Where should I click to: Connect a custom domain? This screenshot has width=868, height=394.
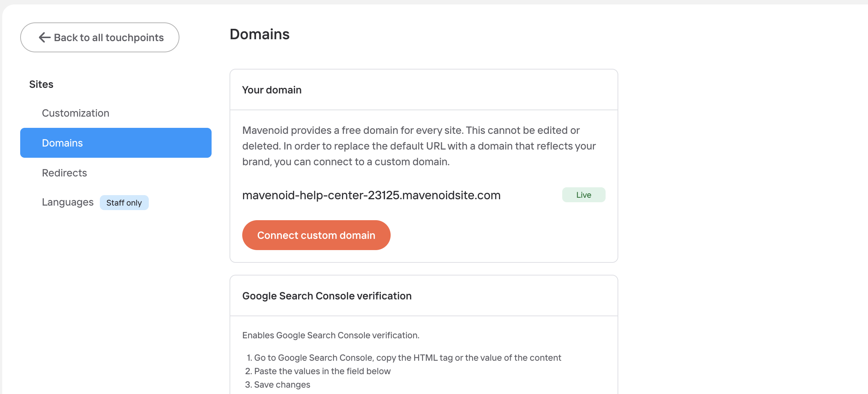316,235
